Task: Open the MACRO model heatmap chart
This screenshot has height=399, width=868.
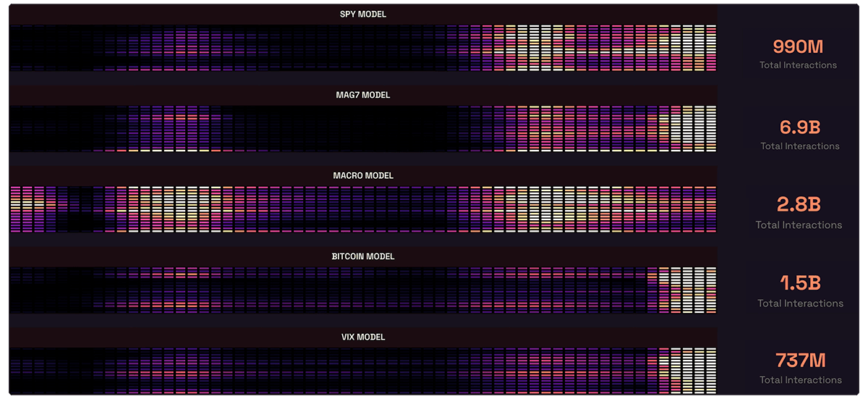Action: pyautogui.click(x=363, y=209)
